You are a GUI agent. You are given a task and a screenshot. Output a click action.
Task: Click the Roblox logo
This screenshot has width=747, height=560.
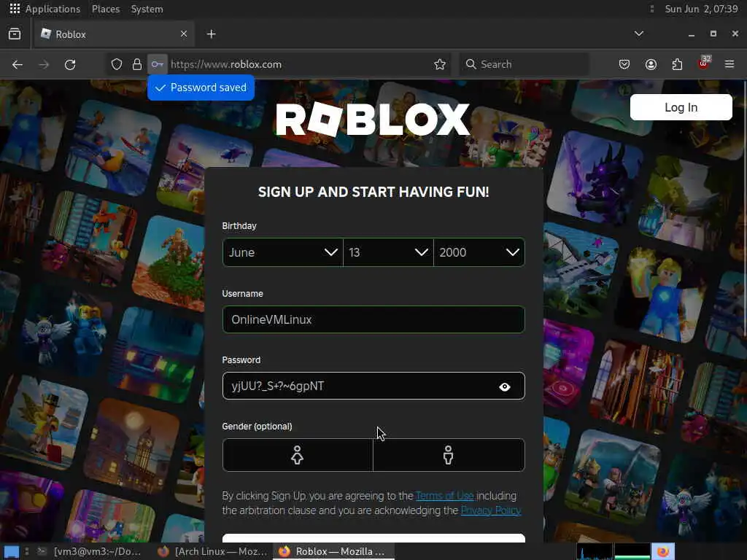coord(373,120)
